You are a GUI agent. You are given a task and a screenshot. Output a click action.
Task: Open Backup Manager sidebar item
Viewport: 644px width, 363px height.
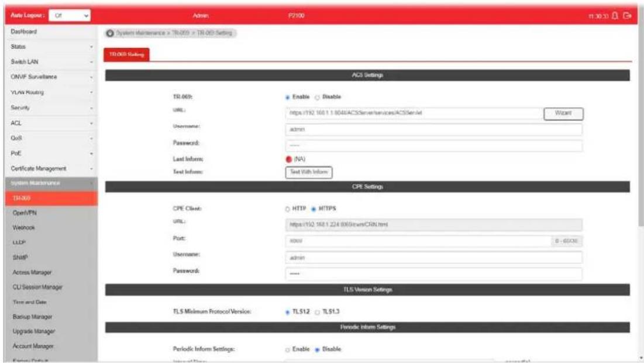coord(51,317)
